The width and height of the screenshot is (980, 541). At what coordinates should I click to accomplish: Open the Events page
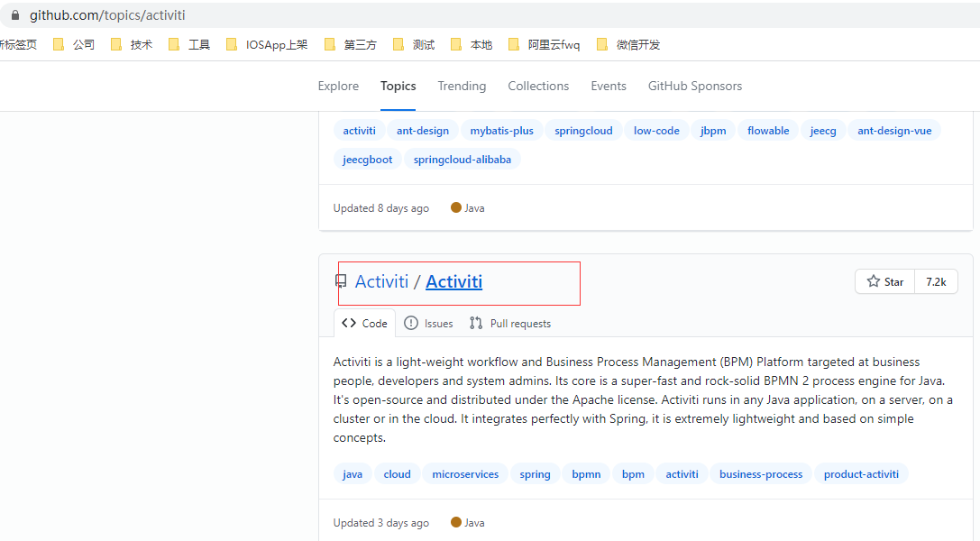[609, 87]
